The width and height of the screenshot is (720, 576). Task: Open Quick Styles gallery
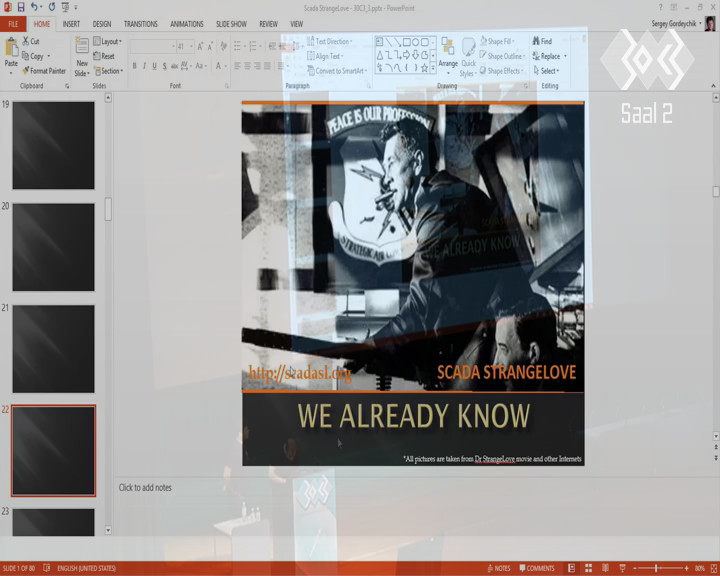pyautogui.click(x=468, y=58)
